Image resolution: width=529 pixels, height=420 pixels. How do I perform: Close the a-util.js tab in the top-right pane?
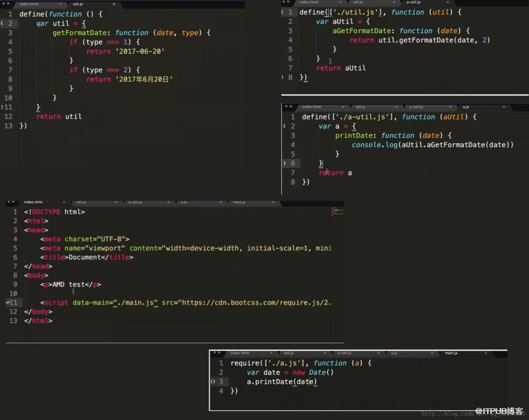(x=448, y=2)
